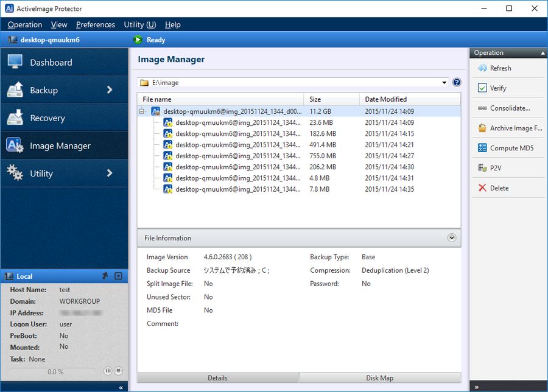Click the Consolidate... operation
The width and height of the screenshot is (548, 392).
(x=510, y=108)
